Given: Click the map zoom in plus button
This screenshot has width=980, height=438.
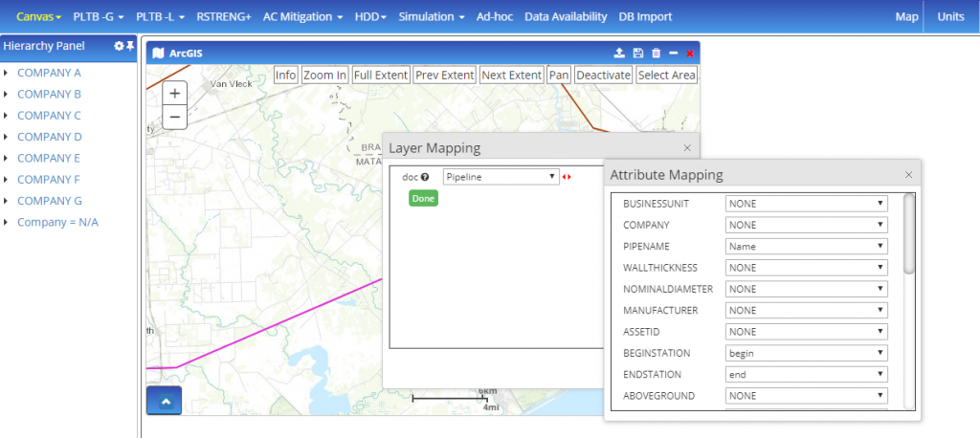Looking at the screenshot, I should click(174, 94).
